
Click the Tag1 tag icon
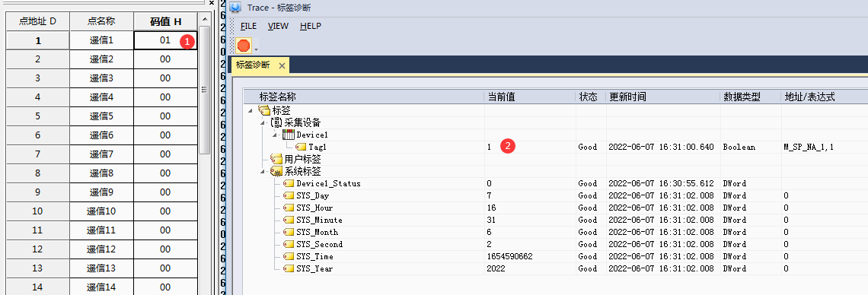coord(301,147)
